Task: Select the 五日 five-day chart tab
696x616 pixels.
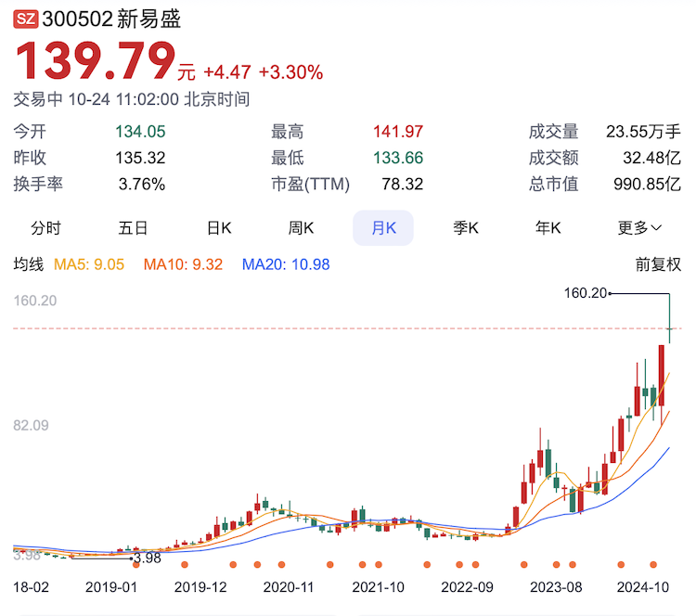Action: [133, 227]
